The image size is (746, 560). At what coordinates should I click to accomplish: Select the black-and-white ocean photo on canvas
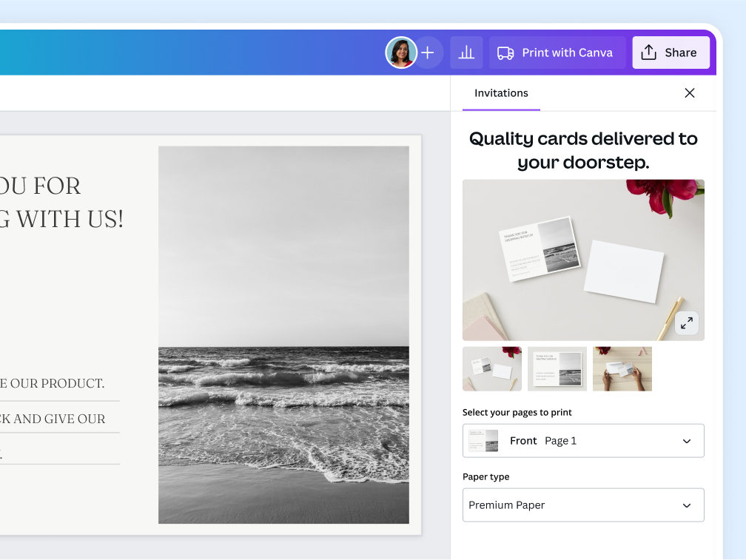click(x=283, y=334)
